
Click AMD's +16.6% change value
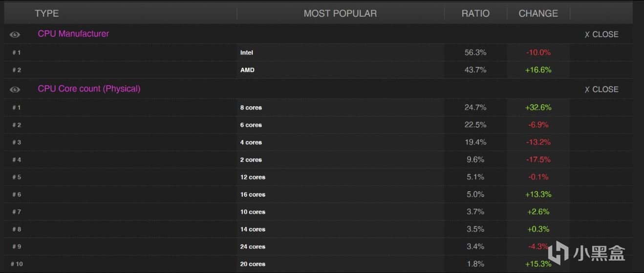pyautogui.click(x=538, y=70)
